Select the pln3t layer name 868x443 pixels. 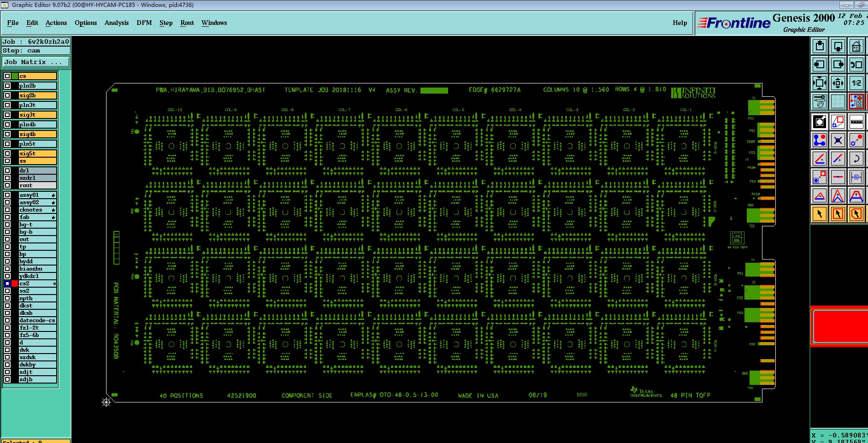pos(38,105)
